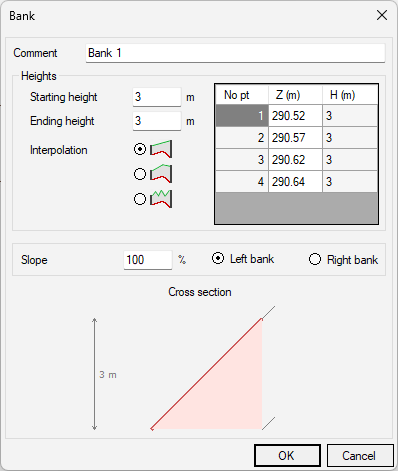
Task: Click the H value cell in row 4
Action: [x=350, y=182]
